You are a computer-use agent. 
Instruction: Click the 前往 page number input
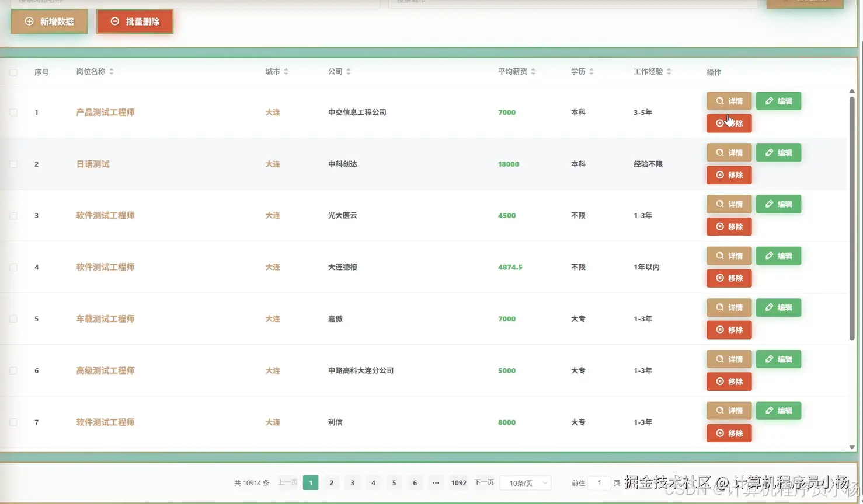tap(599, 483)
